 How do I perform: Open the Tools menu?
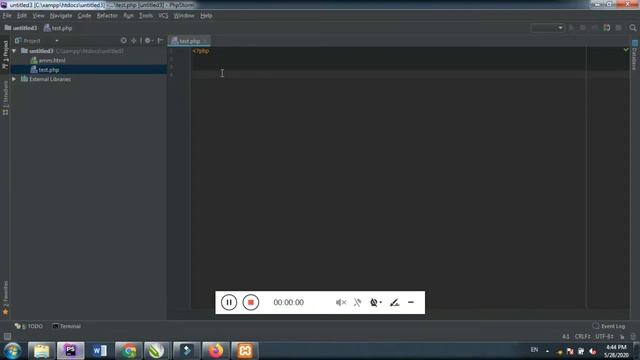point(146,16)
